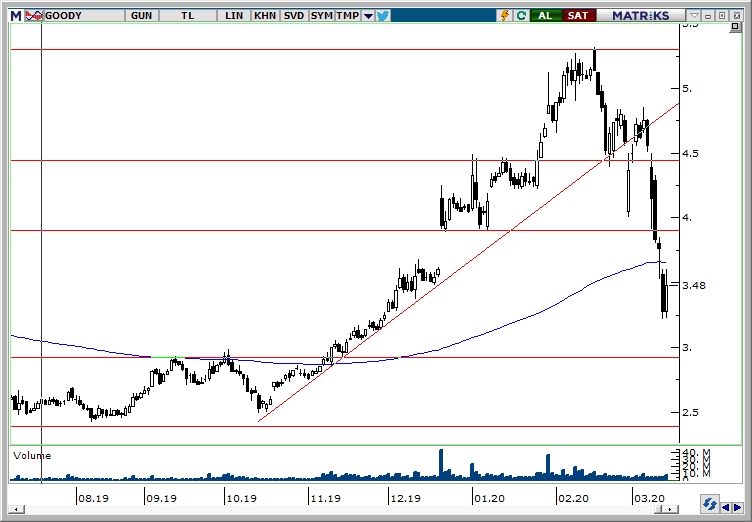Open the TMP template menu
This screenshot has height=522, width=752.
(x=348, y=15)
